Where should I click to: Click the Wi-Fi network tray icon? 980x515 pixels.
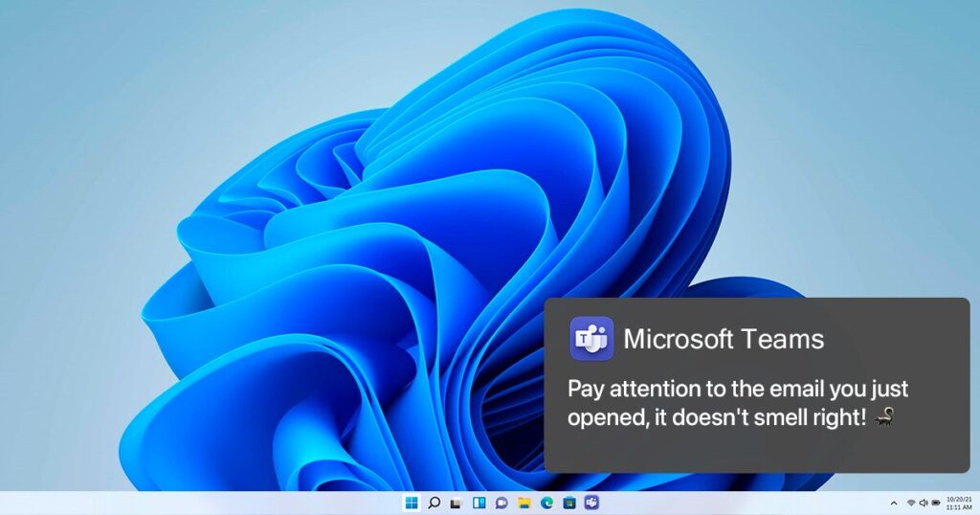click(911, 504)
